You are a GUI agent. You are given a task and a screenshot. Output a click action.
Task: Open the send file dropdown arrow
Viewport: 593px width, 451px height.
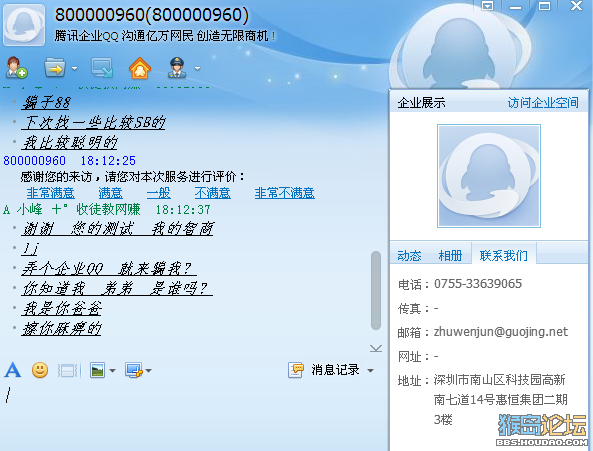point(75,68)
